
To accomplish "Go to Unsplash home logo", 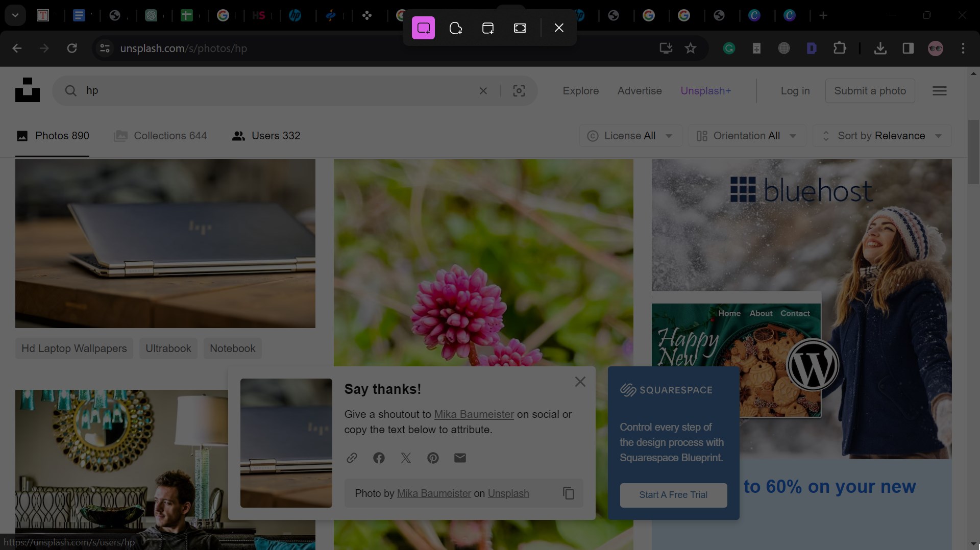I will (x=28, y=90).
